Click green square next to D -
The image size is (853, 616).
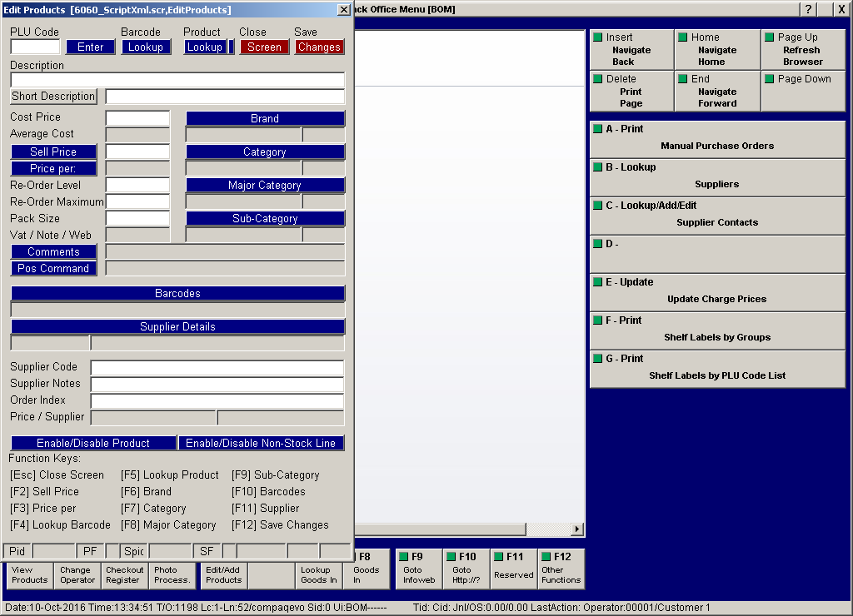tap(597, 244)
